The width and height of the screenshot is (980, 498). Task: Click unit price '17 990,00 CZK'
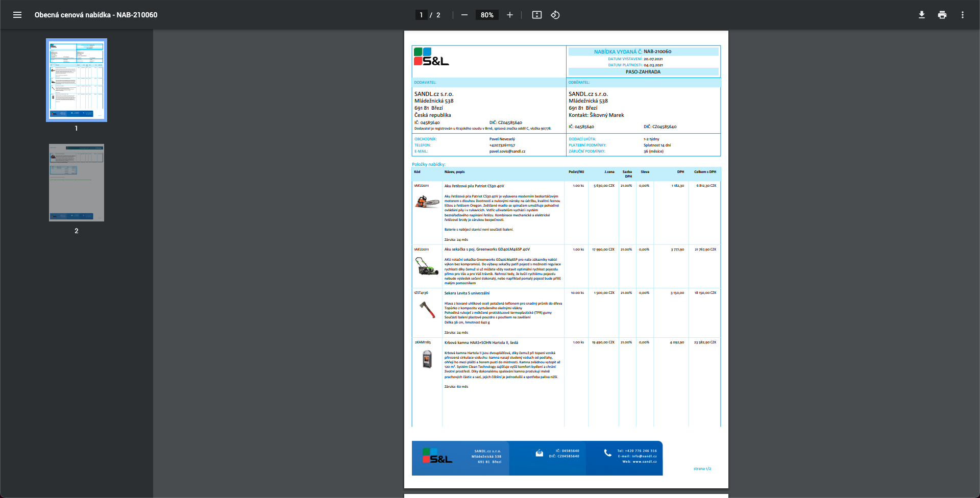pos(603,250)
